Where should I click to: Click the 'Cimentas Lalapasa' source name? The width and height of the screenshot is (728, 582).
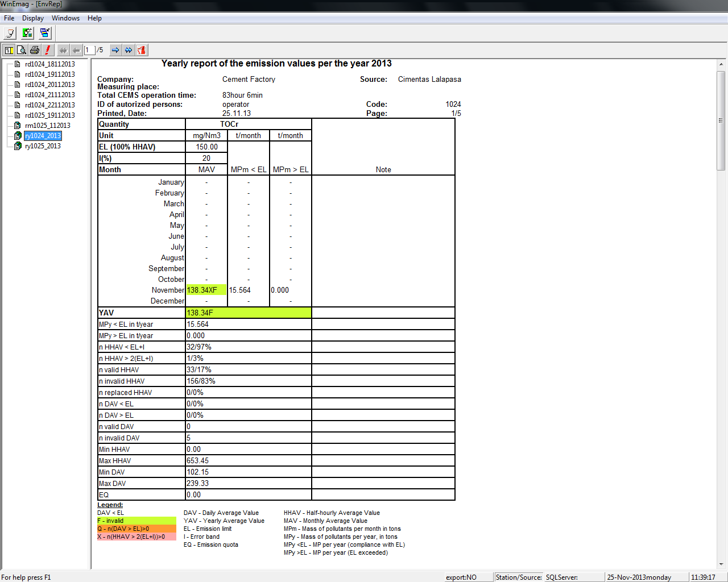429,80
